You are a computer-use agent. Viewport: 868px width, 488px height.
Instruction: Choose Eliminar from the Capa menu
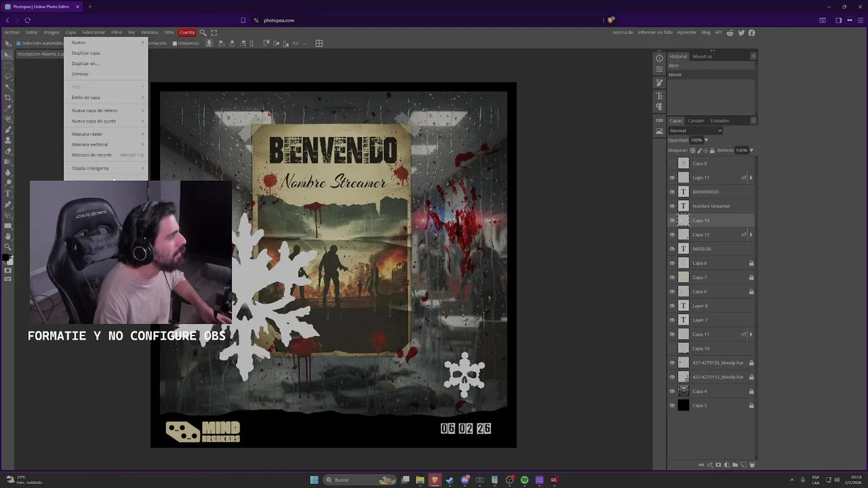(106, 74)
